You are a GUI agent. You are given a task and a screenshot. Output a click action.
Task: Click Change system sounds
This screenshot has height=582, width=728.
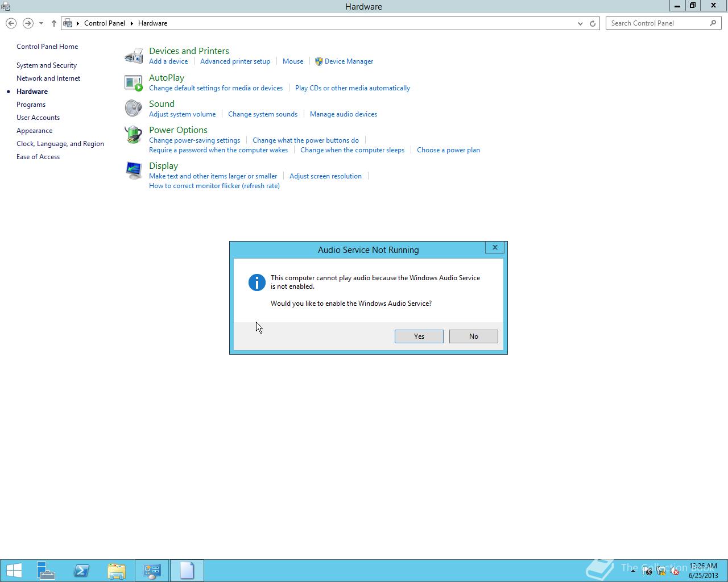(263, 114)
